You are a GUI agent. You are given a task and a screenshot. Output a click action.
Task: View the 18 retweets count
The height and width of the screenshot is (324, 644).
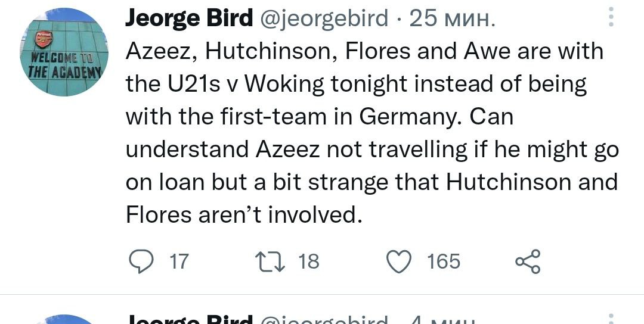(x=309, y=261)
